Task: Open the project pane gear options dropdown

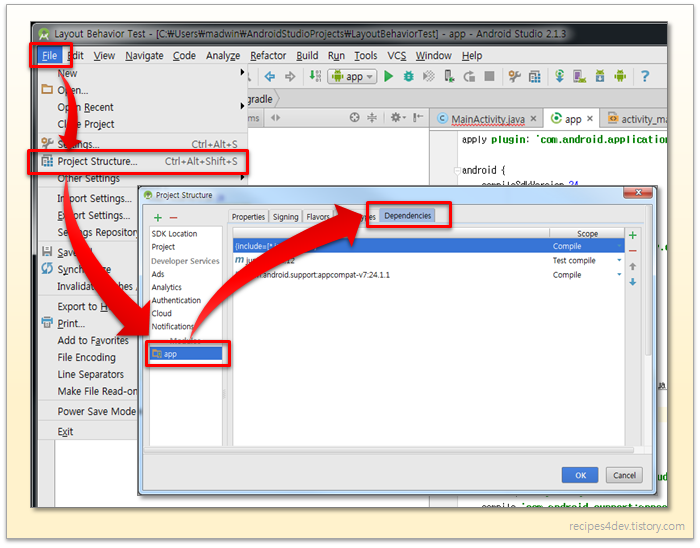Action: [398, 117]
